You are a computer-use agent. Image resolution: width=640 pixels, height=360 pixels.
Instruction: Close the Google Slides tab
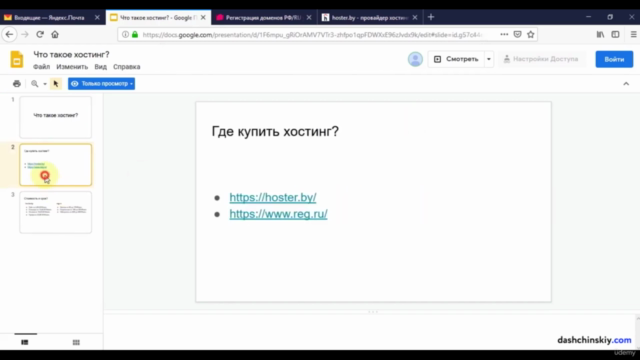coord(203,18)
